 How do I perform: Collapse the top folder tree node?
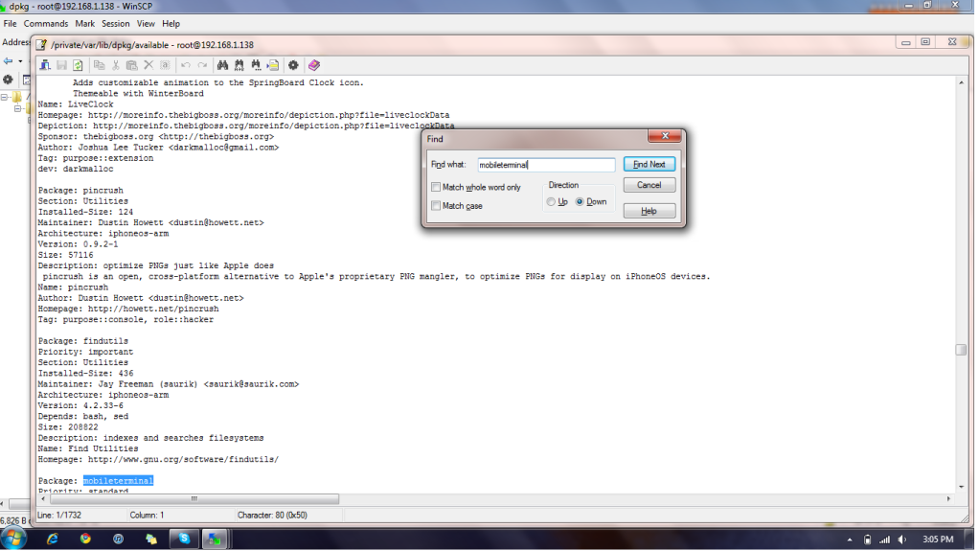[x=5, y=97]
